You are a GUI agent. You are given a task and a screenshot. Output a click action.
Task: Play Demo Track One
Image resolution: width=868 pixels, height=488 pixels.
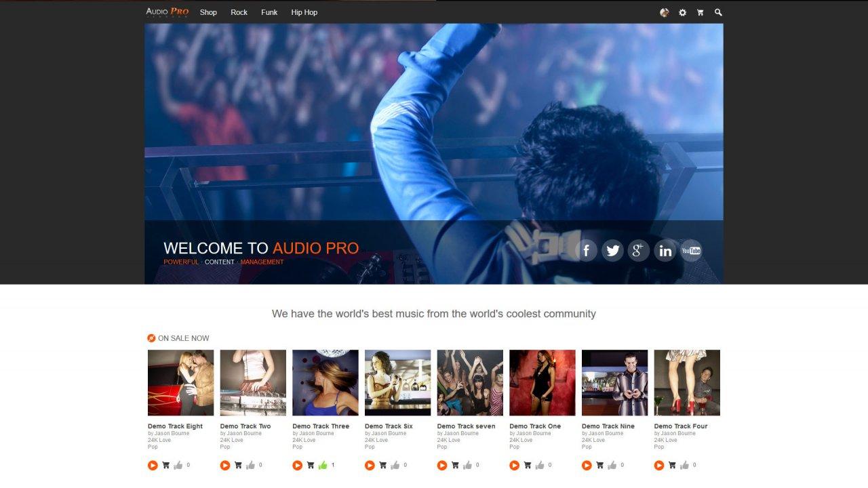(x=514, y=466)
